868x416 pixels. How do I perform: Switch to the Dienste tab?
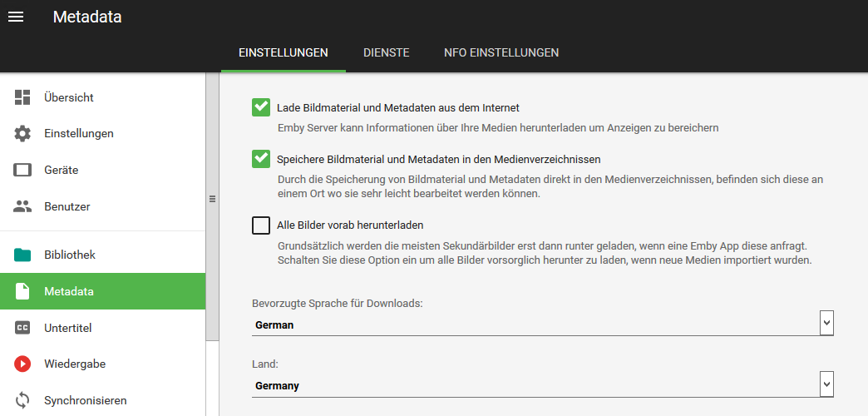coord(387,52)
